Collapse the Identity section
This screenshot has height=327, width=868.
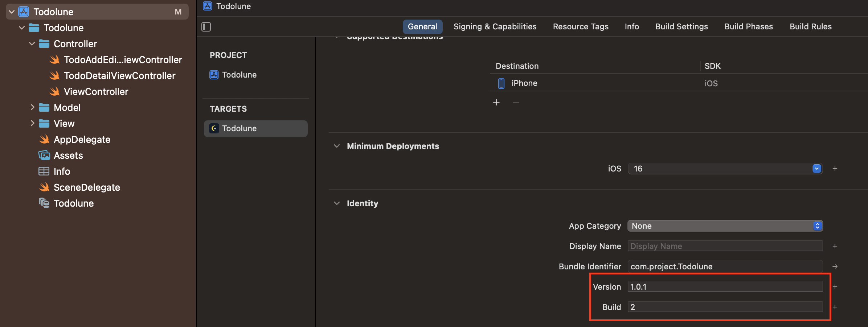337,203
